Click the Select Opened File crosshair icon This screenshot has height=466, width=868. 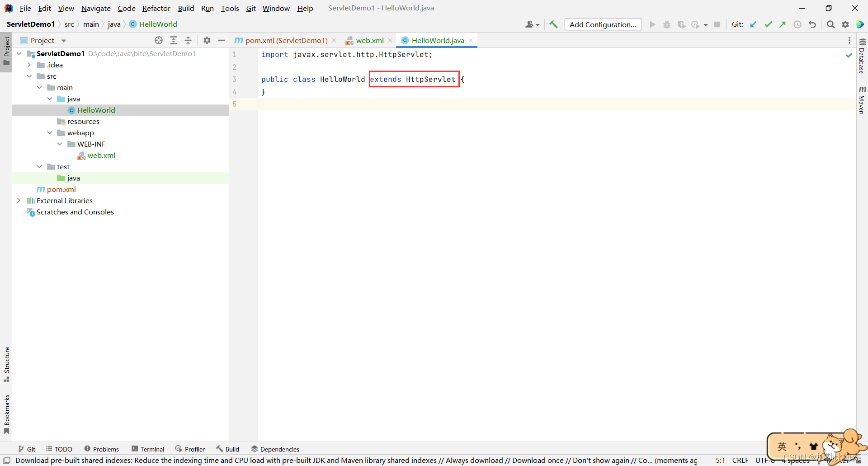(158, 40)
